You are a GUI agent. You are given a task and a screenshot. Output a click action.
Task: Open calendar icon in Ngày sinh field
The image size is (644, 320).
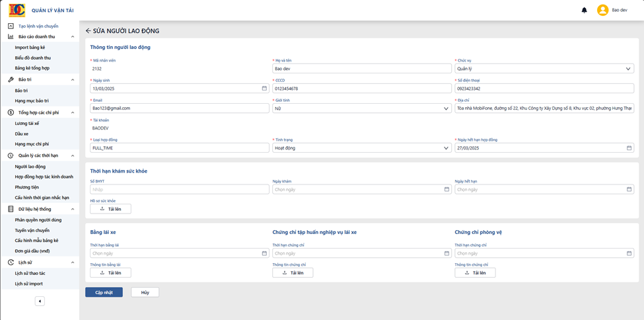coord(264,89)
